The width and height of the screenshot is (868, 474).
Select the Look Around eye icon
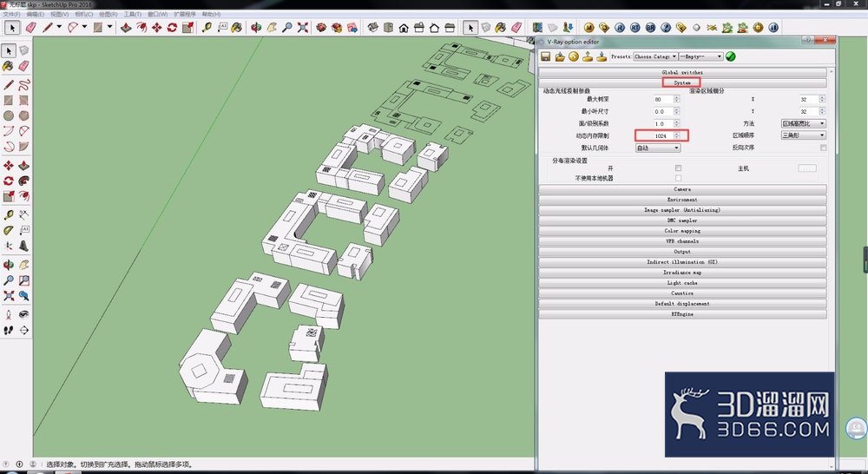(x=23, y=314)
